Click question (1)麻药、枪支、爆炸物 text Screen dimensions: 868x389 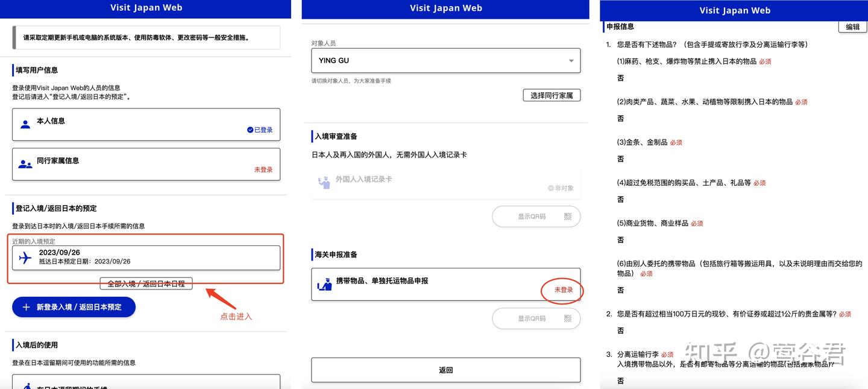tap(687, 62)
